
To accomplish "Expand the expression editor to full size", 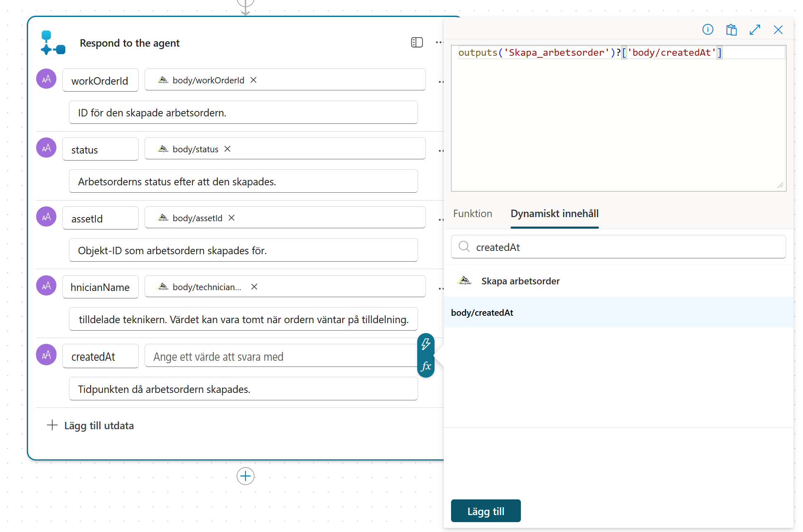I will point(755,30).
